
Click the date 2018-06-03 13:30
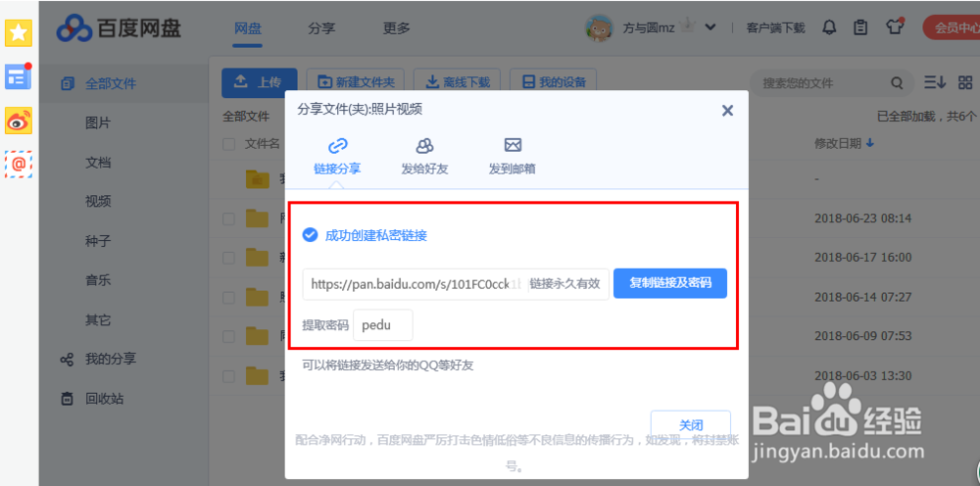click(863, 376)
